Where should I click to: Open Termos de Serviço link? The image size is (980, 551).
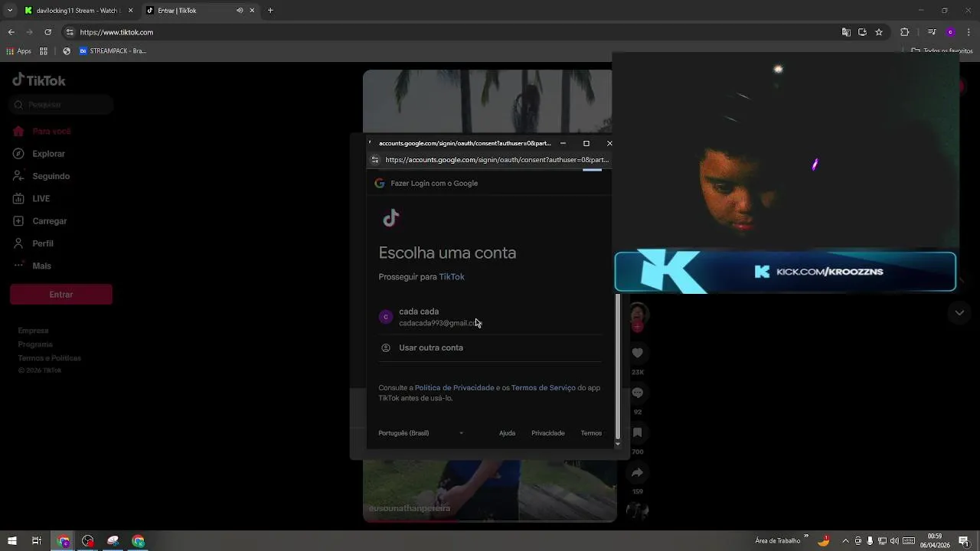(x=544, y=388)
